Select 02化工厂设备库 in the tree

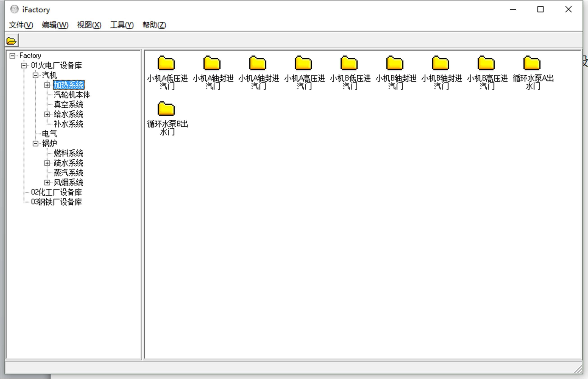[56, 192]
